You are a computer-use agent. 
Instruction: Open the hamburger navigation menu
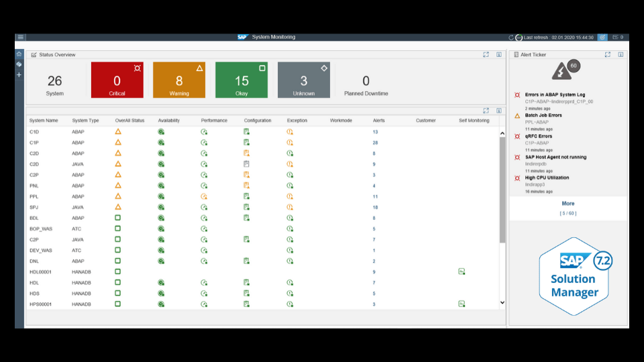(21, 38)
